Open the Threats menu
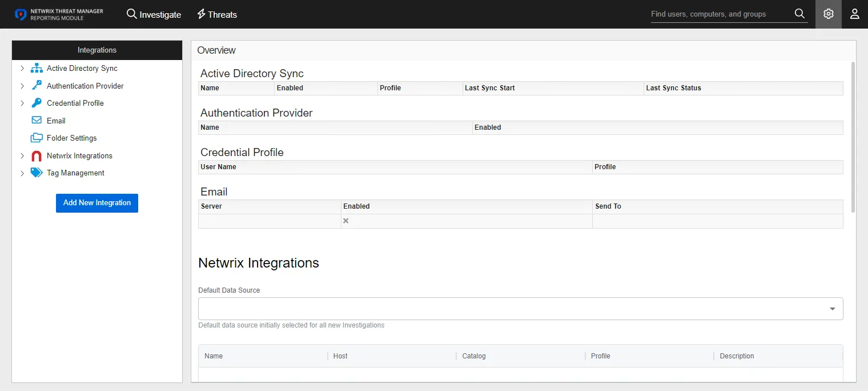 pyautogui.click(x=217, y=14)
